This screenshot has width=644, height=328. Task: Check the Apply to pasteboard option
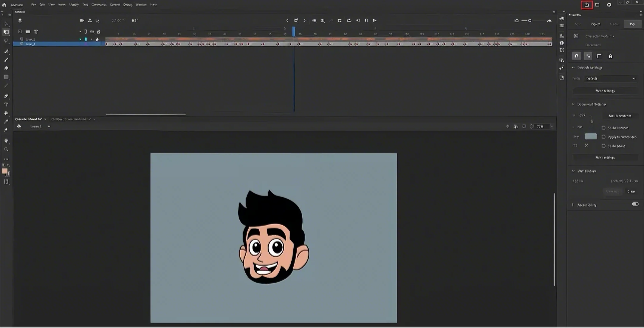(x=603, y=137)
